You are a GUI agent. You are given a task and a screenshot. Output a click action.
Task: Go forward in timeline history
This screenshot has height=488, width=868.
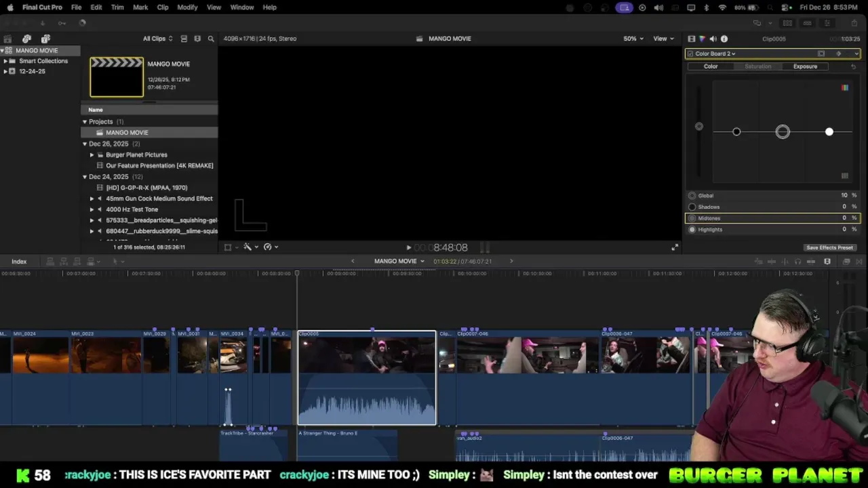pyautogui.click(x=511, y=261)
